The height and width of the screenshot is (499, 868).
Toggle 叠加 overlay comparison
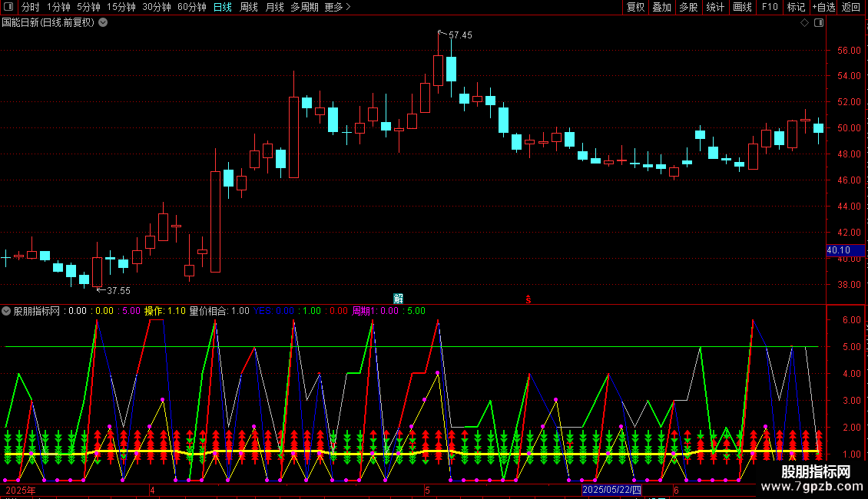(x=661, y=7)
